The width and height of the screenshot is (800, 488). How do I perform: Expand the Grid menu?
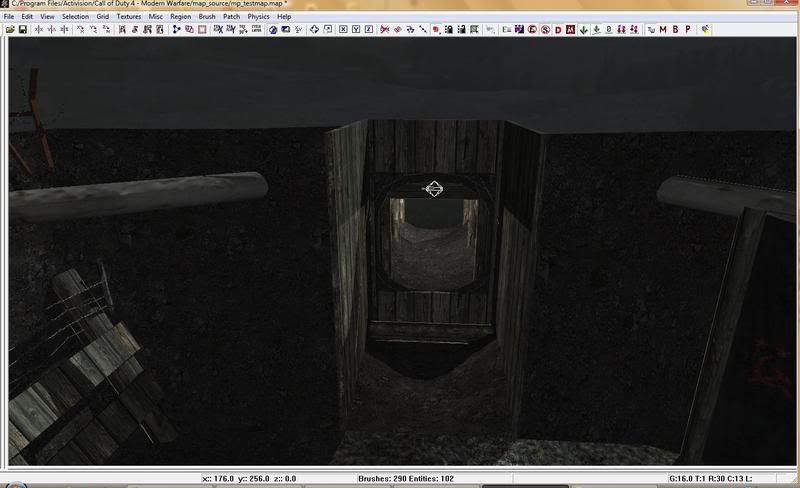(x=102, y=17)
